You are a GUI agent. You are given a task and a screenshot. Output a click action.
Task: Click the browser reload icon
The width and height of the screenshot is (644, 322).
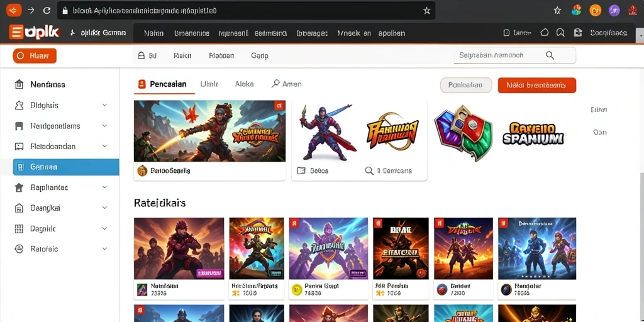coord(47,11)
